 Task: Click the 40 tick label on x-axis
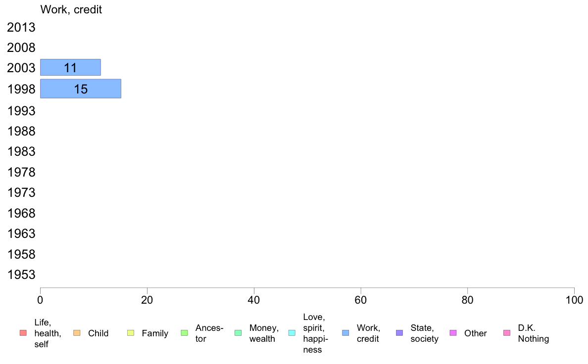coord(254,299)
